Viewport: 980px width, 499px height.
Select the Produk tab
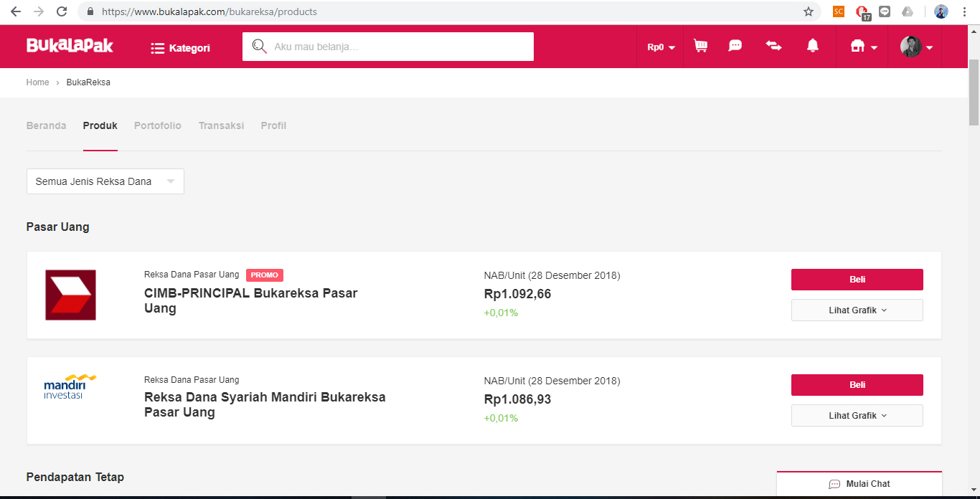tap(100, 125)
